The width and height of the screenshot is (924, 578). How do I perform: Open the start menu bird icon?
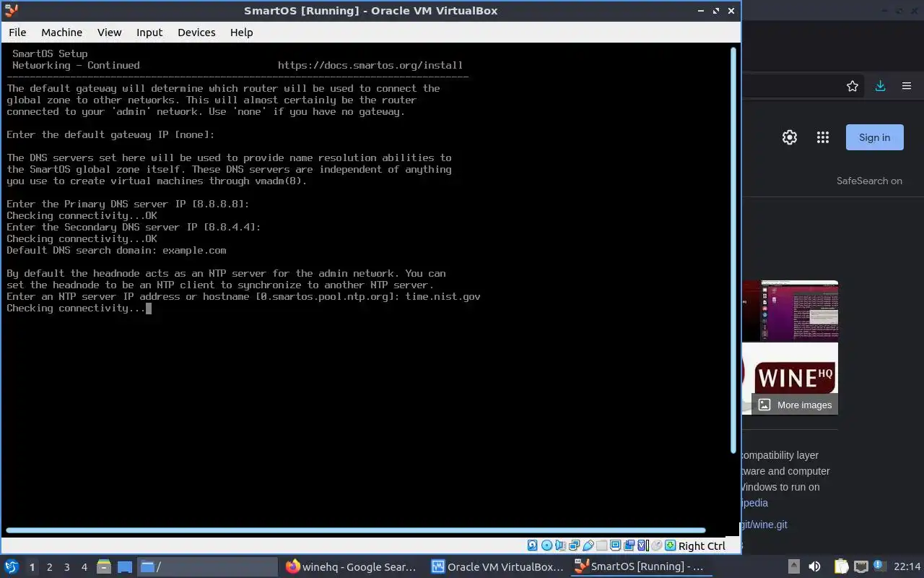(x=11, y=566)
